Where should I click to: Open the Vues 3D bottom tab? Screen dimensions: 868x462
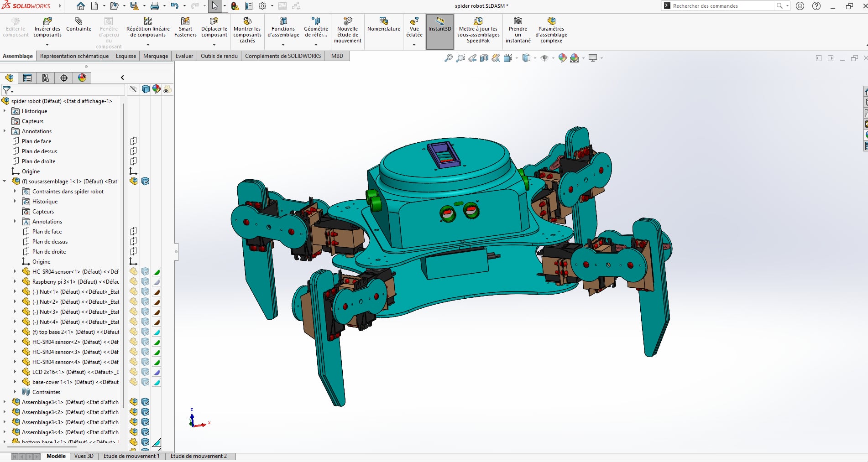coord(84,456)
